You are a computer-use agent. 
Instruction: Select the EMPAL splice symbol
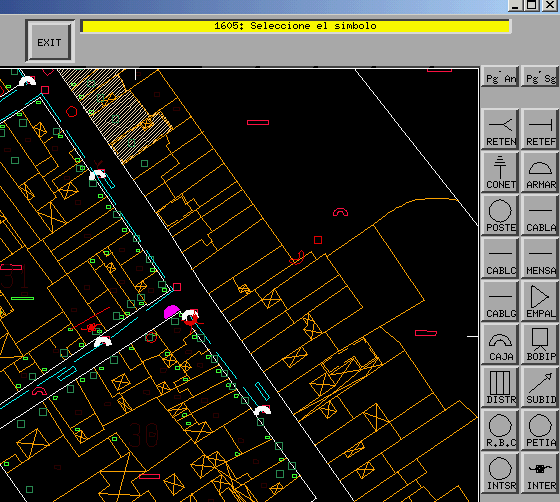540,301
